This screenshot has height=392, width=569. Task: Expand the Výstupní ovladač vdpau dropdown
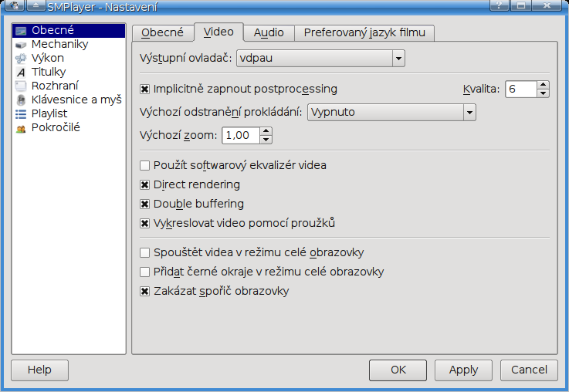point(320,59)
